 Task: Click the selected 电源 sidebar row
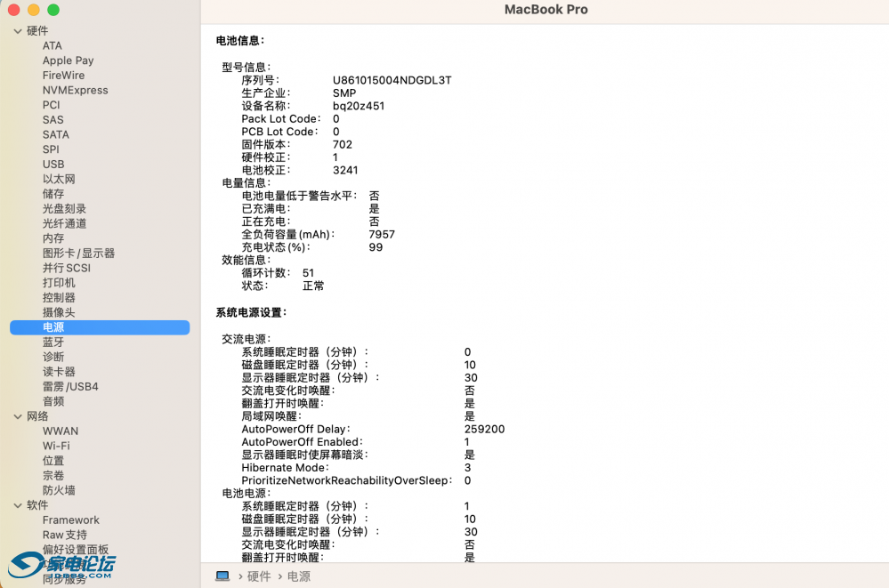coord(100,327)
